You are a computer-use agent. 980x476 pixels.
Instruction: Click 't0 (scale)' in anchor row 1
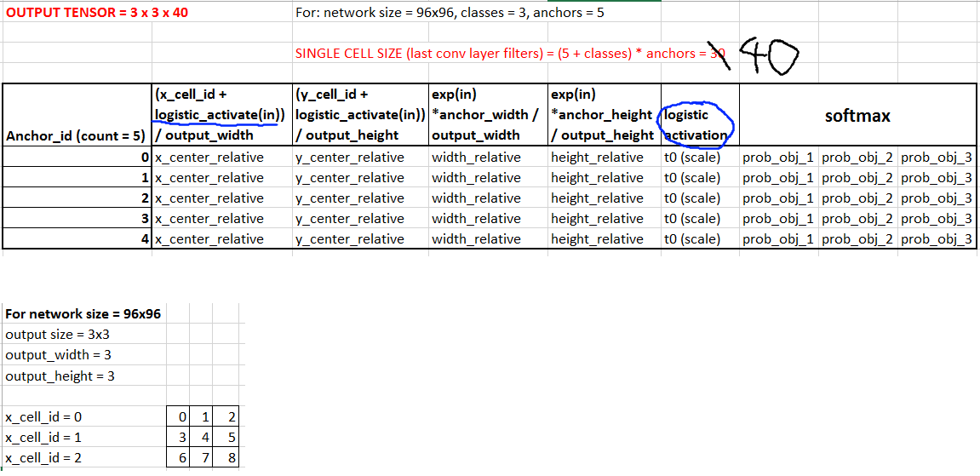[x=700, y=178]
